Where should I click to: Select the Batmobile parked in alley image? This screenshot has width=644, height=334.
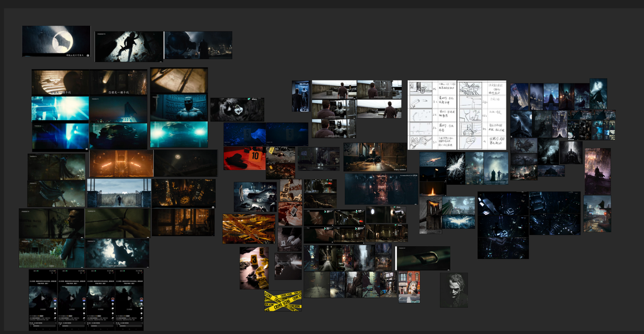click(375, 157)
